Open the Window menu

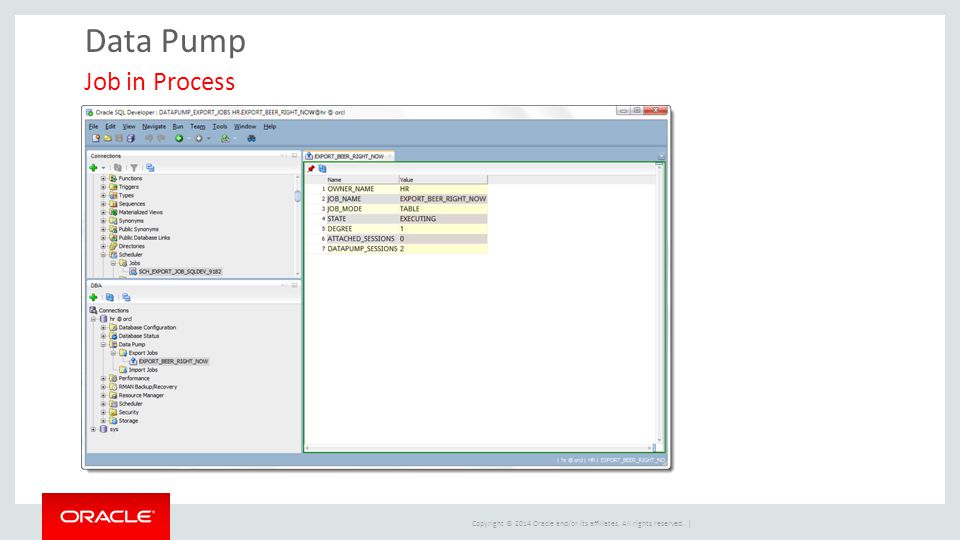(x=245, y=126)
